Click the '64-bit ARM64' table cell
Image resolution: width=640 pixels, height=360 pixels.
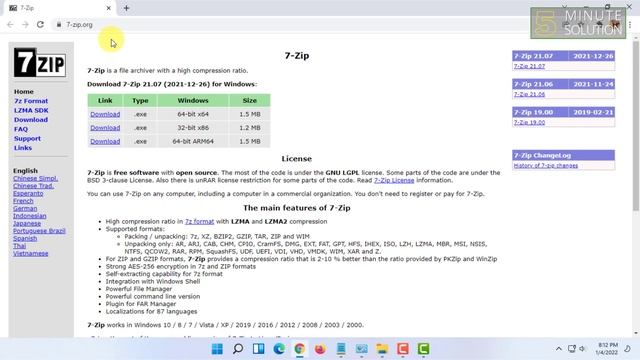(193, 141)
